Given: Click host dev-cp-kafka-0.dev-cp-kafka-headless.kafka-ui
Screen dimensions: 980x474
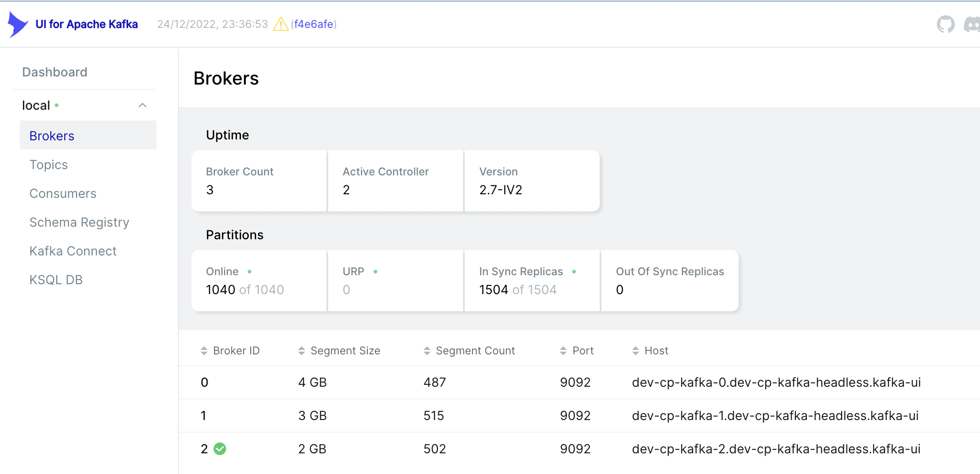Looking at the screenshot, I should [x=776, y=382].
